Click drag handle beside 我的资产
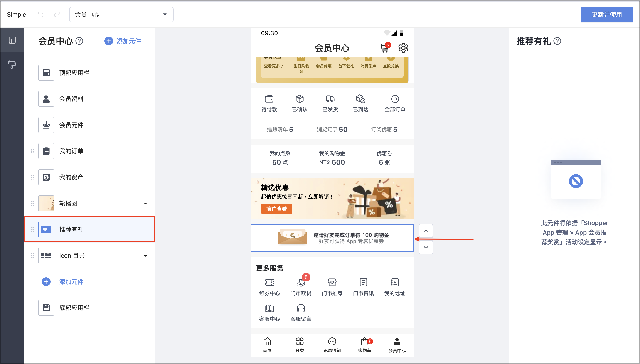640x364 pixels. click(x=32, y=177)
